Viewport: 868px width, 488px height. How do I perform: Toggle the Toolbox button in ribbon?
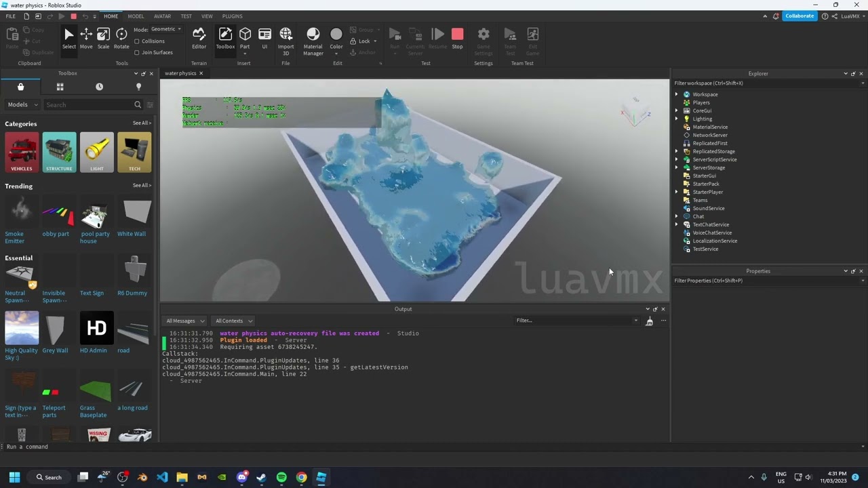(x=225, y=39)
